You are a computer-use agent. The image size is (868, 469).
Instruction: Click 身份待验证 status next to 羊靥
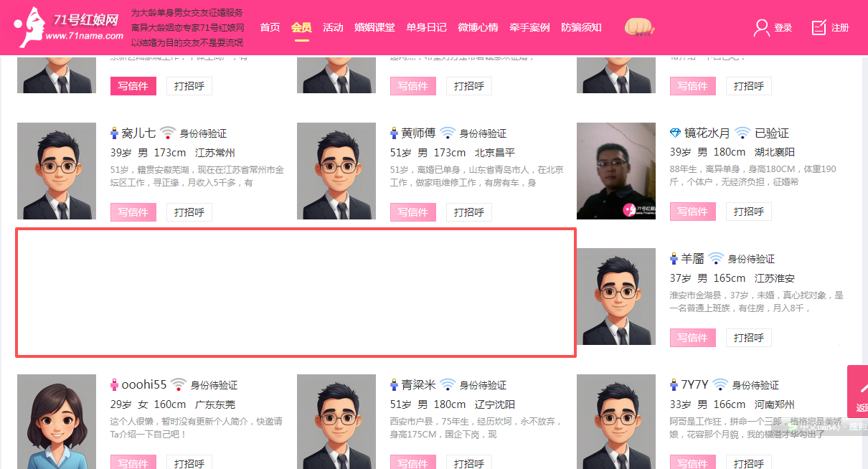[x=751, y=259]
